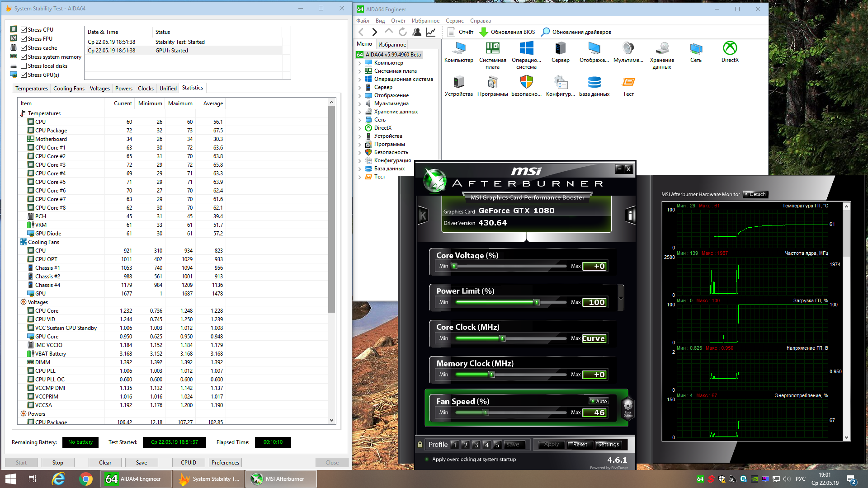The image size is (868, 488).
Task: Expand the Мультимедиа tree node
Action: (x=360, y=104)
